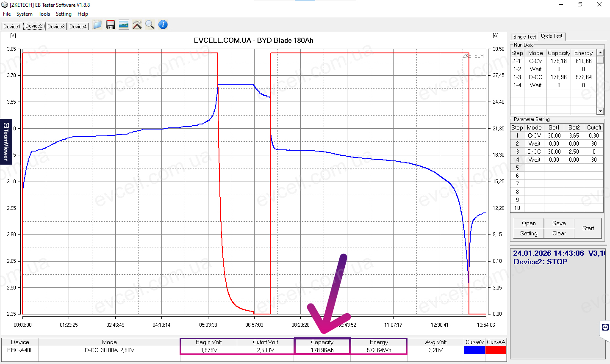Click the red CurveA color swatch

click(x=496, y=350)
